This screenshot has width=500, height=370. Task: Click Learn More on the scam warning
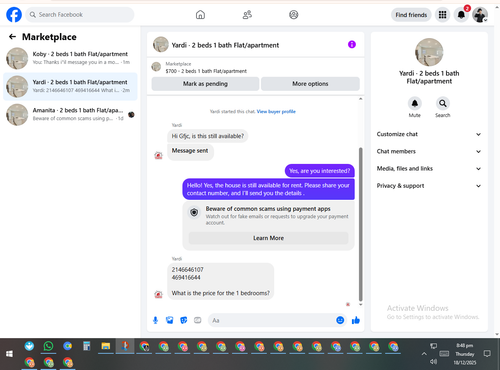point(268,238)
